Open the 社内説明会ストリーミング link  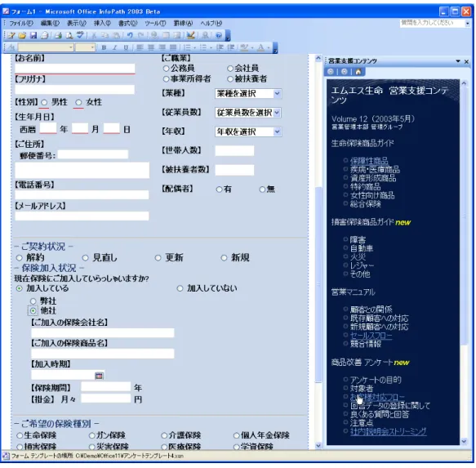pyautogui.click(x=389, y=431)
